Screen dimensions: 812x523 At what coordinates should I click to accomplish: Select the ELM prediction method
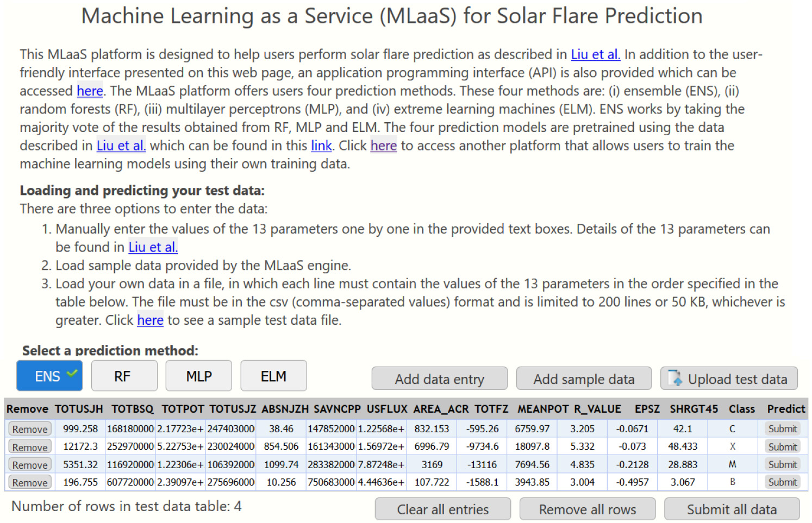point(273,375)
